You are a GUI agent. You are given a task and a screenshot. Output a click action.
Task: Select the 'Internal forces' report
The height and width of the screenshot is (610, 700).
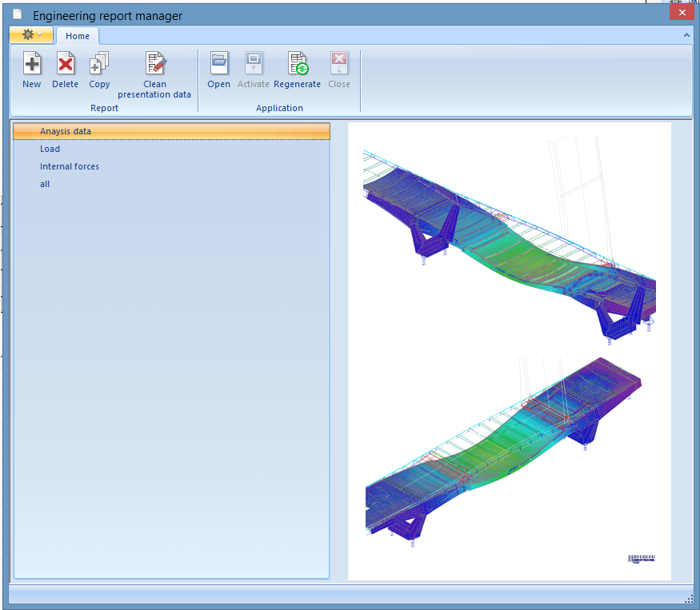[171, 166]
